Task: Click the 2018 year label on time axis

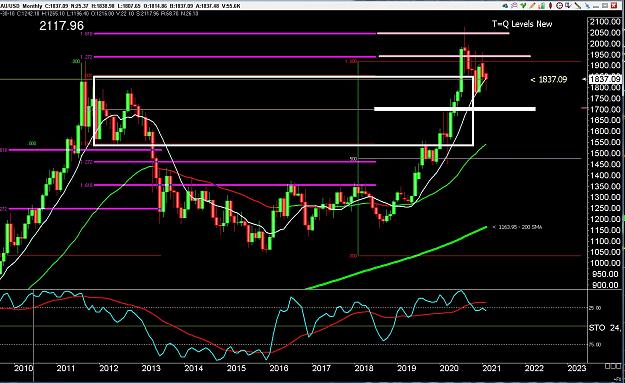Action: point(364,368)
